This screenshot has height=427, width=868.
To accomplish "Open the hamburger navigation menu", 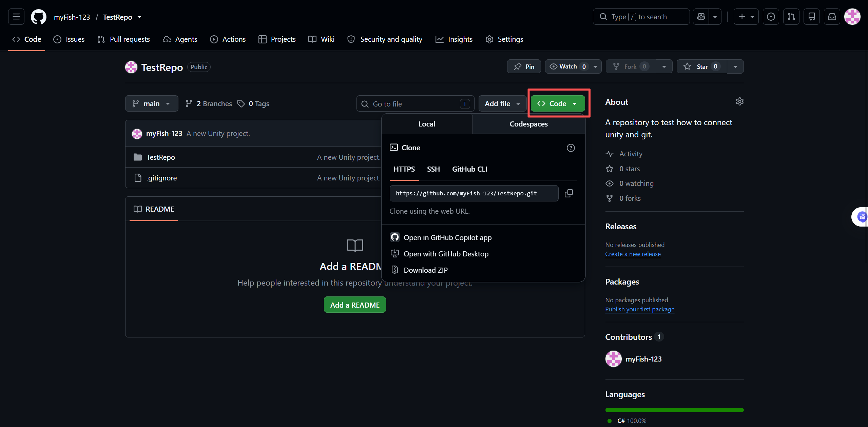I will (16, 17).
